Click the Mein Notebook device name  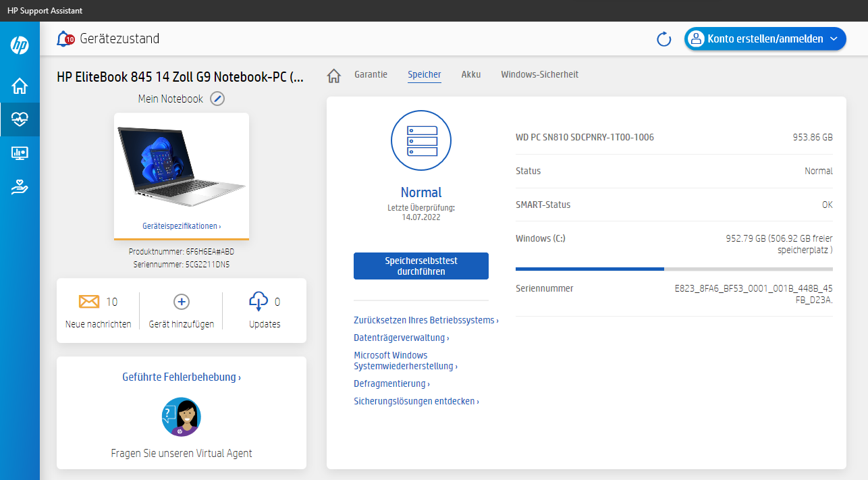(171, 99)
